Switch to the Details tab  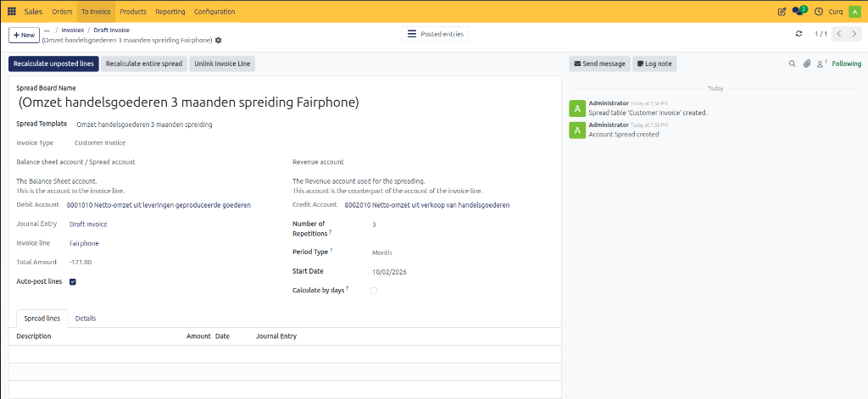[86, 319]
